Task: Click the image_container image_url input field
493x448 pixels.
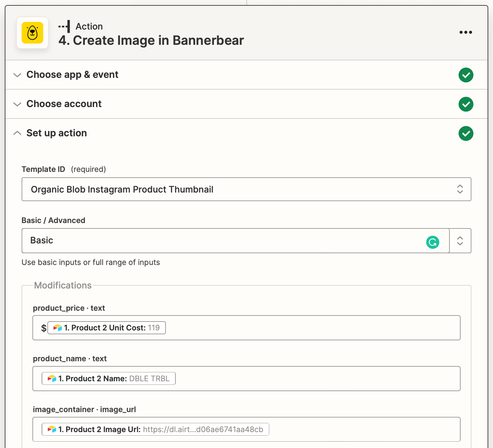Action: pos(246,429)
